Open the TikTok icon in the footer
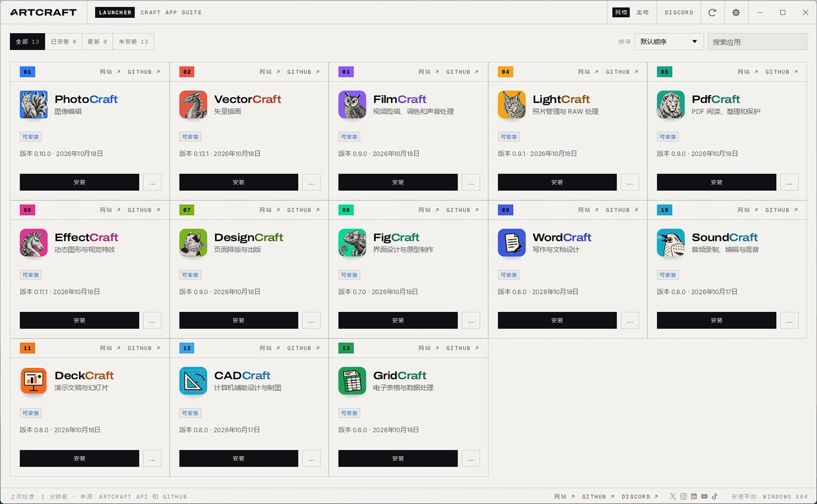Screen dimensions: 817x504 click(715, 496)
